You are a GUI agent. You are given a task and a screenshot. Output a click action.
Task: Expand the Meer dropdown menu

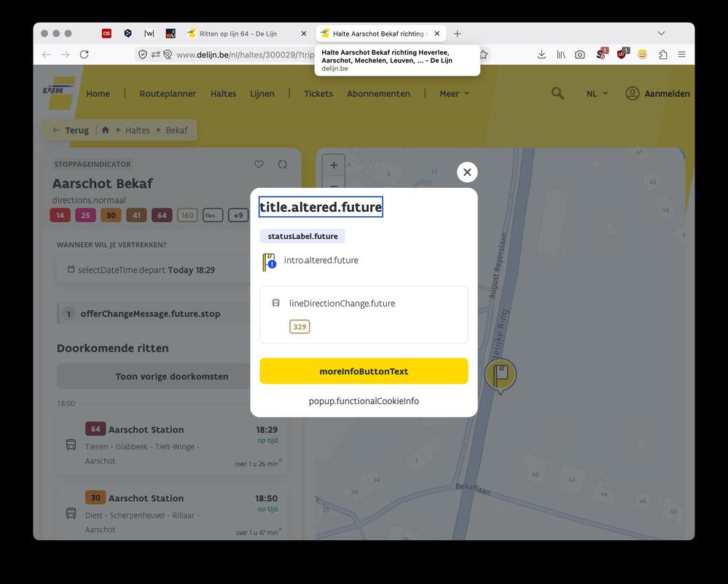point(455,94)
